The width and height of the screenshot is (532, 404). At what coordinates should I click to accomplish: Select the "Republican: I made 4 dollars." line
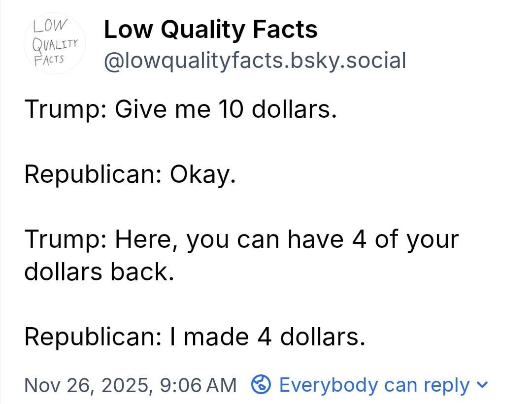click(x=195, y=337)
